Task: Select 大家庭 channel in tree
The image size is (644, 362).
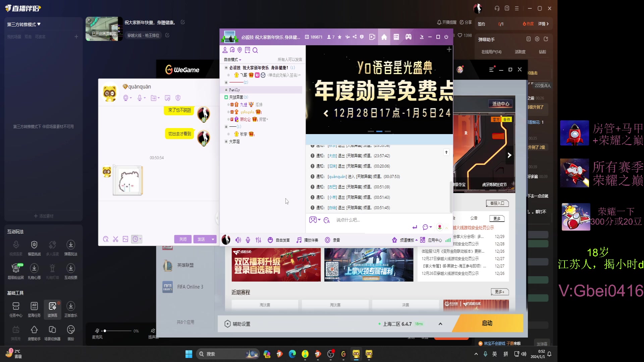Action: (234, 142)
